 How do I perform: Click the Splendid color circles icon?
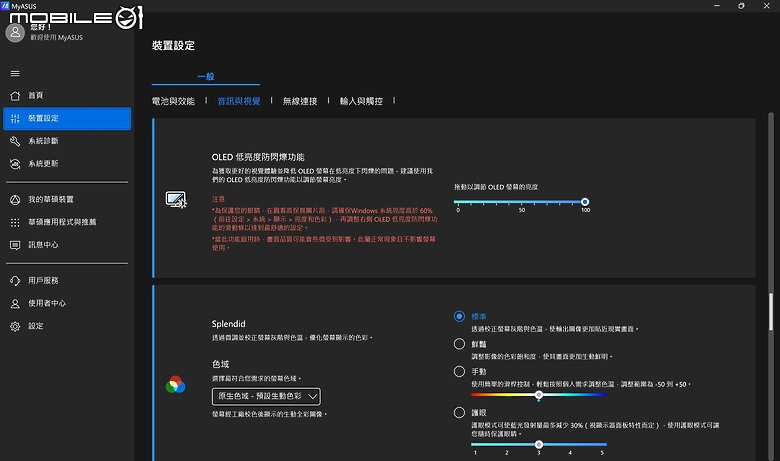[x=175, y=384]
